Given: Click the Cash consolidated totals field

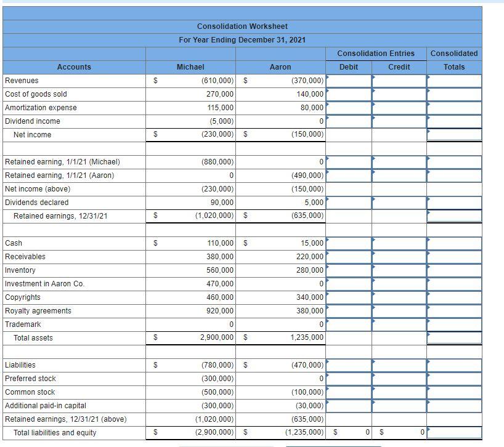Looking at the screenshot, I should click(x=454, y=243).
